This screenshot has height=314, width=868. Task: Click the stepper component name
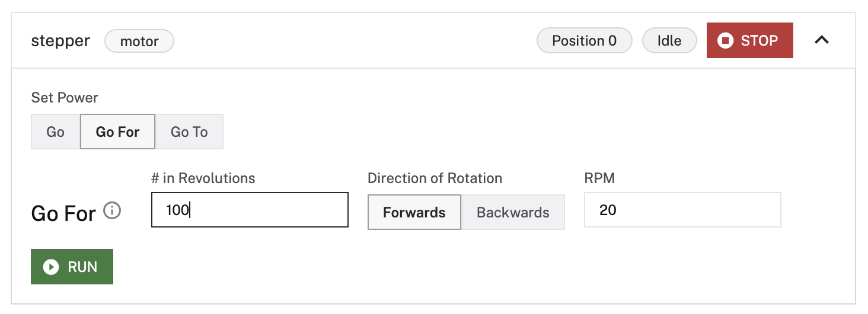pos(60,41)
